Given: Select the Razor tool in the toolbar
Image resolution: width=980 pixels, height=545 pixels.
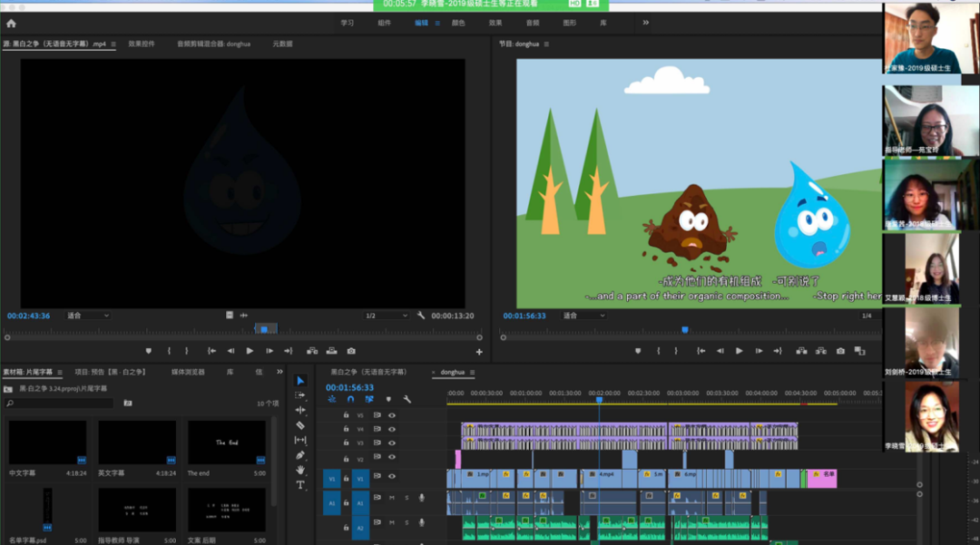Looking at the screenshot, I should [300, 424].
